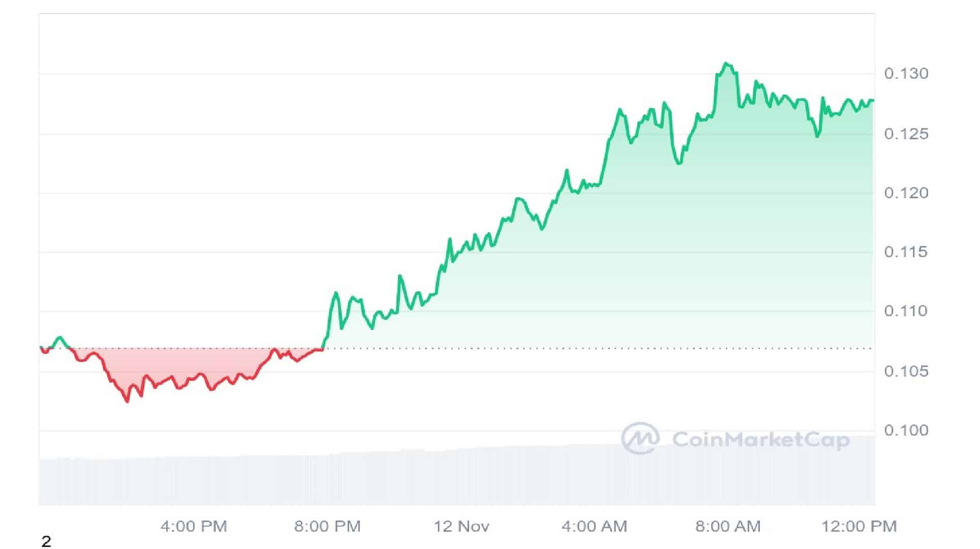Click the 12 Nov date label
The width and height of the screenshot is (980, 549).
(x=462, y=527)
